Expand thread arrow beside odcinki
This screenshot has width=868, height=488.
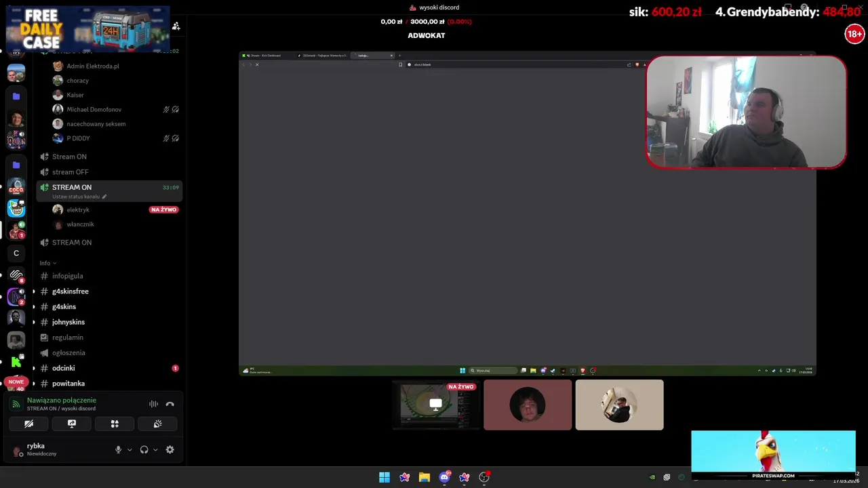[34, 368]
